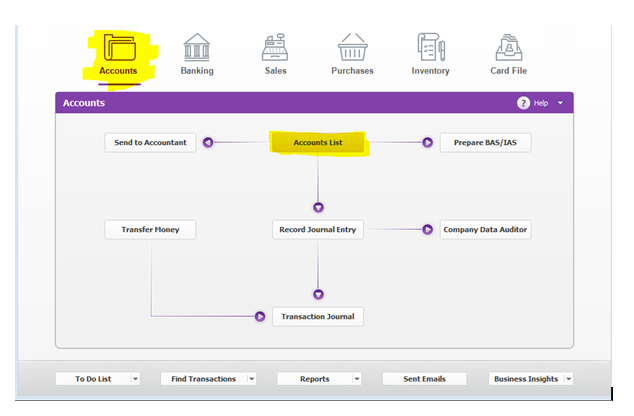The image size is (634, 416).
Task: Select the Purchases basket icon
Action: (x=351, y=50)
